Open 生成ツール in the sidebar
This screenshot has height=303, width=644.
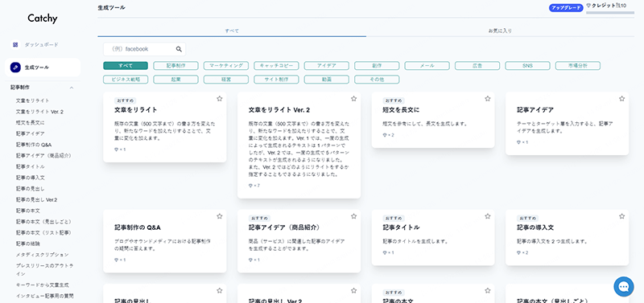point(43,68)
